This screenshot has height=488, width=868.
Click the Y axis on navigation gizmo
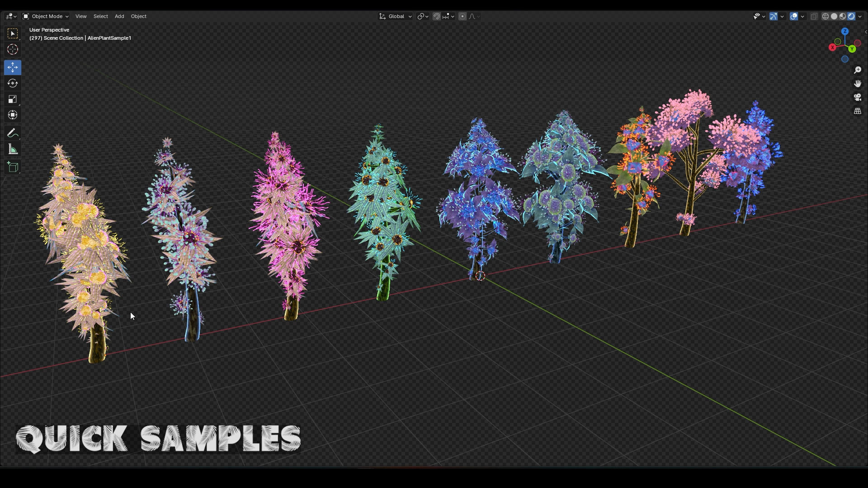pyautogui.click(x=852, y=48)
